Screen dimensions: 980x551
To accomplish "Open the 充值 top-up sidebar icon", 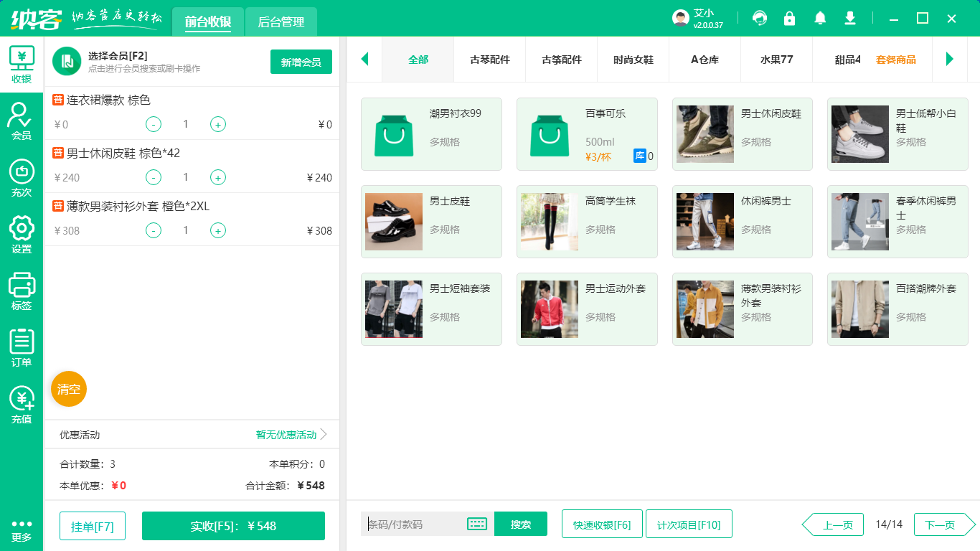I will pos(22,405).
